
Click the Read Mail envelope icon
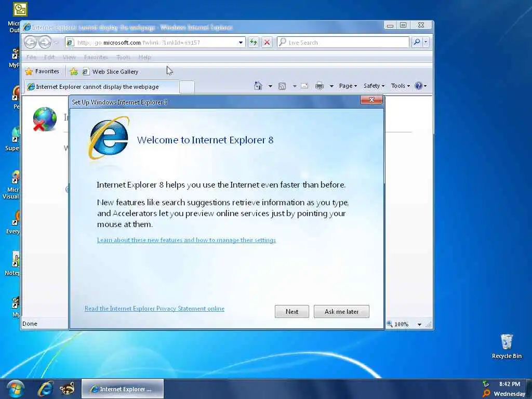click(304, 86)
